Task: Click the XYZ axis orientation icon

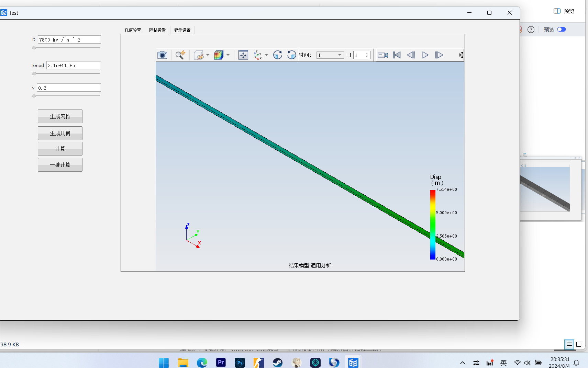Action: click(258, 55)
